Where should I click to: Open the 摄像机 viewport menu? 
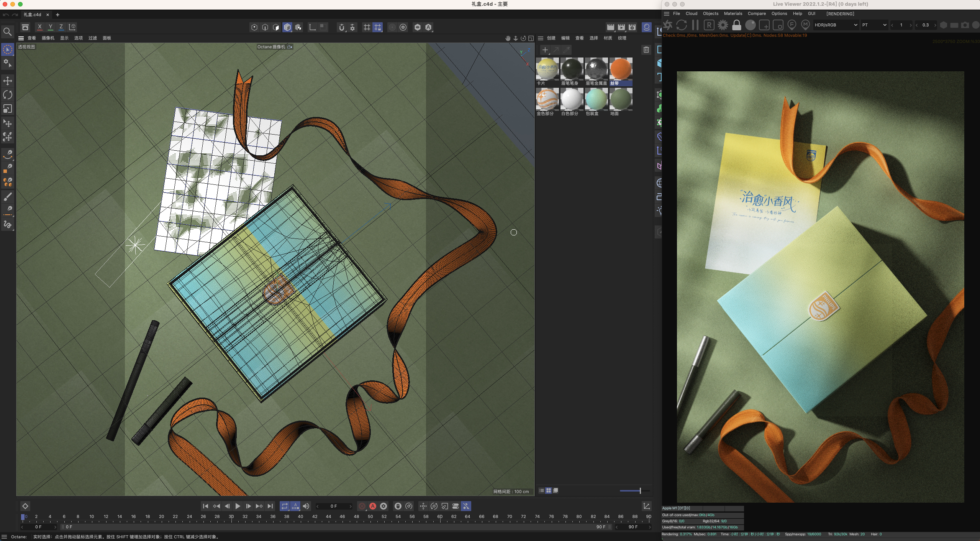click(48, 38)
